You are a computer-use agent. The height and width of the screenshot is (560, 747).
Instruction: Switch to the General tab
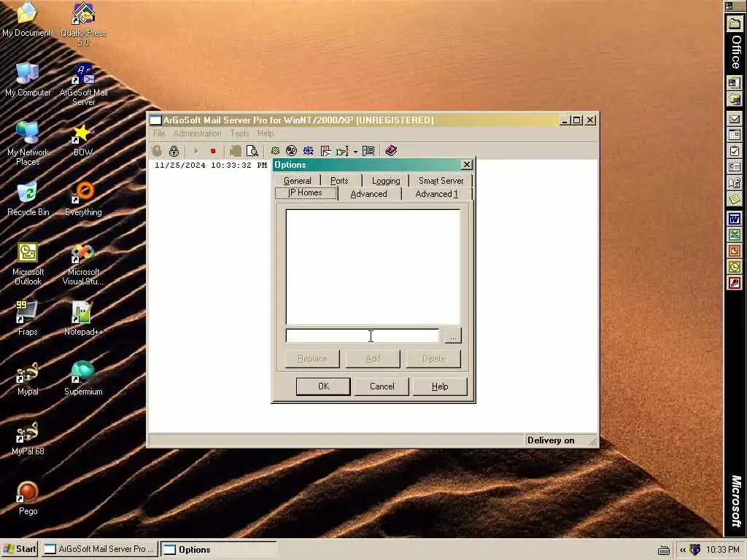[x=298, y=181]
